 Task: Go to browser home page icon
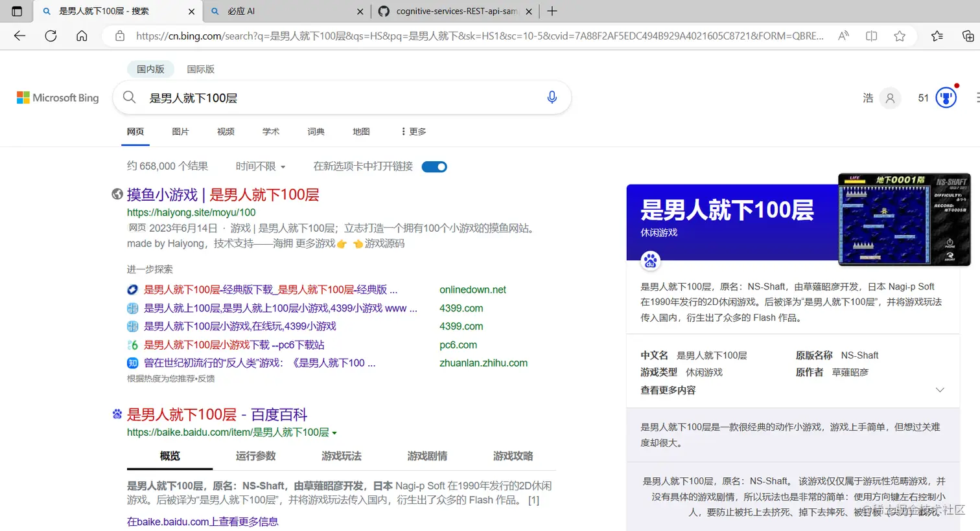coord(82,36)
